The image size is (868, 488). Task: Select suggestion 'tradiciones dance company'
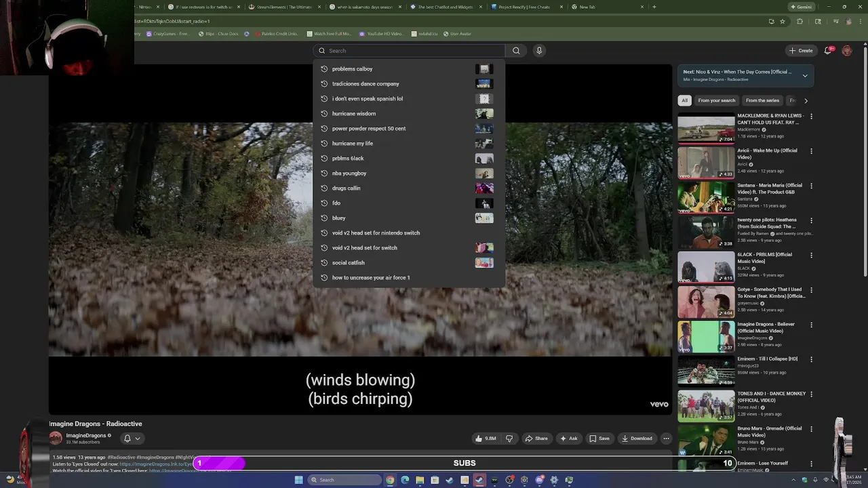(x=409, y=83)
